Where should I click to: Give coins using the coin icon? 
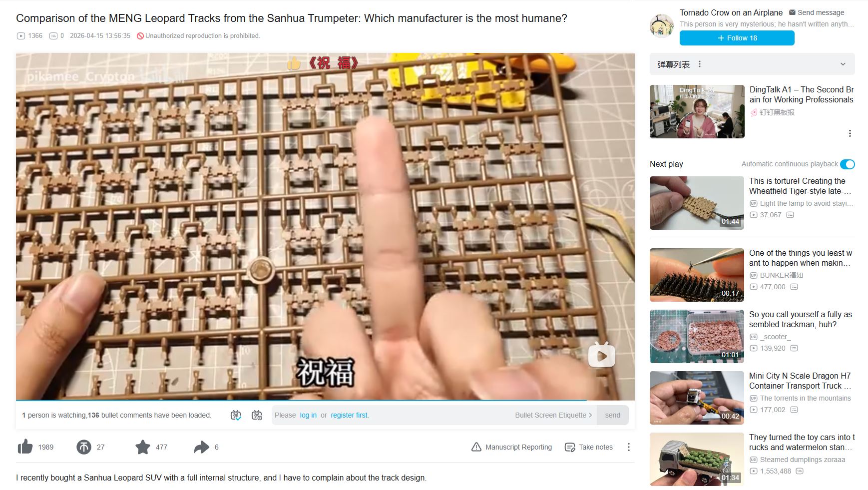point(84,447)
